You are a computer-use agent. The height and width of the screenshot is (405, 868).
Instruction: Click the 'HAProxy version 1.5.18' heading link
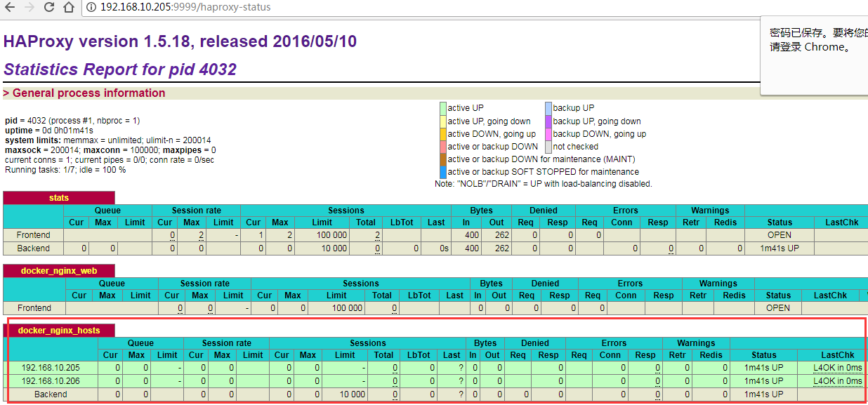click(180, 41)
